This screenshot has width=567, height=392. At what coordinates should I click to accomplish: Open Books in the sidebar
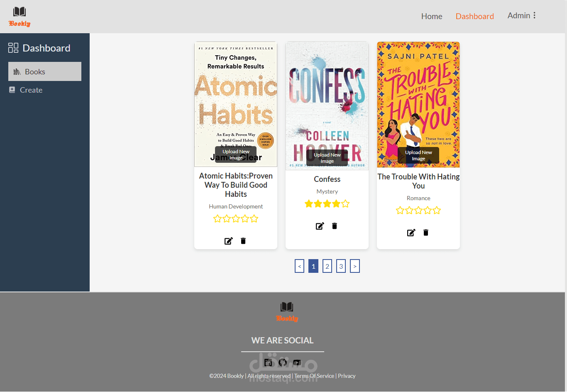45,71
